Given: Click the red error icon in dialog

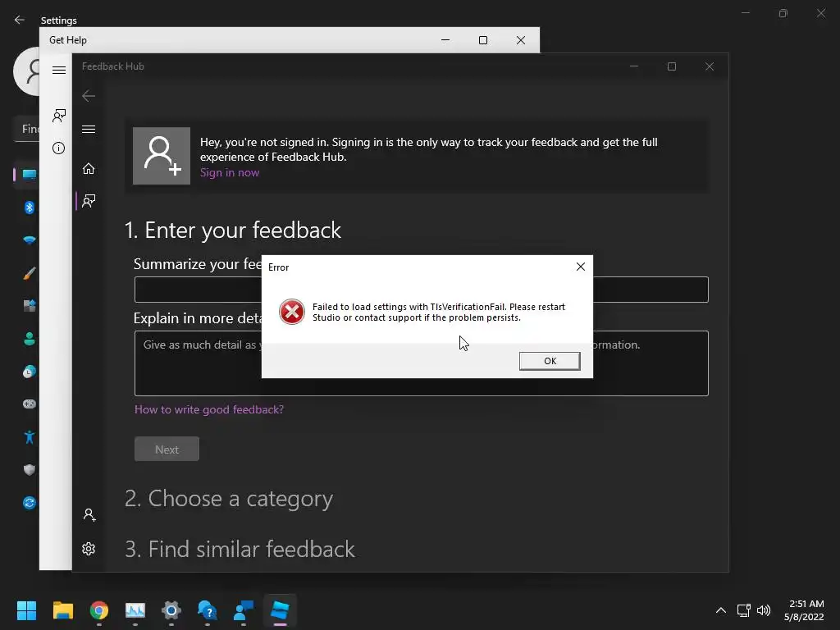Looking at the screenshot, I should 292,312.
